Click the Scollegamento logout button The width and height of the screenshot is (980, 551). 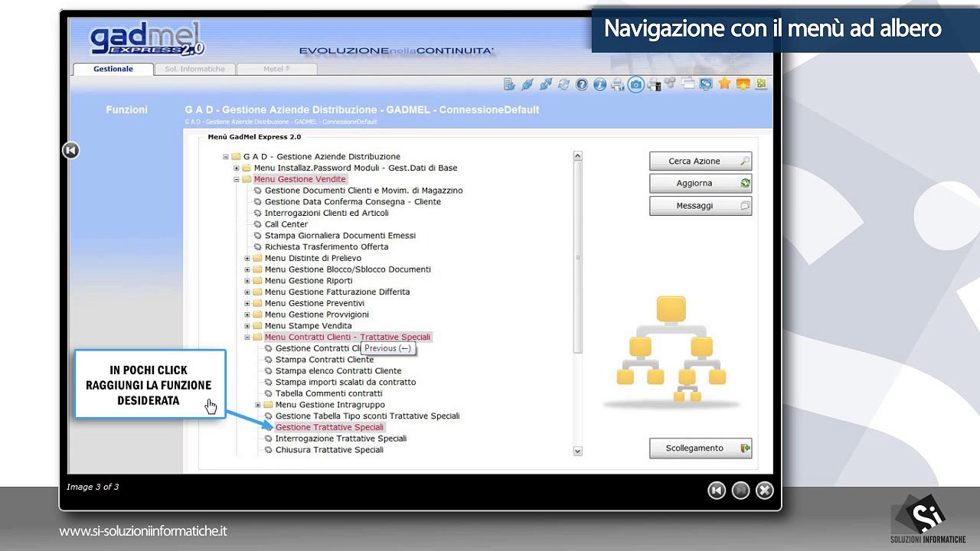701,448
